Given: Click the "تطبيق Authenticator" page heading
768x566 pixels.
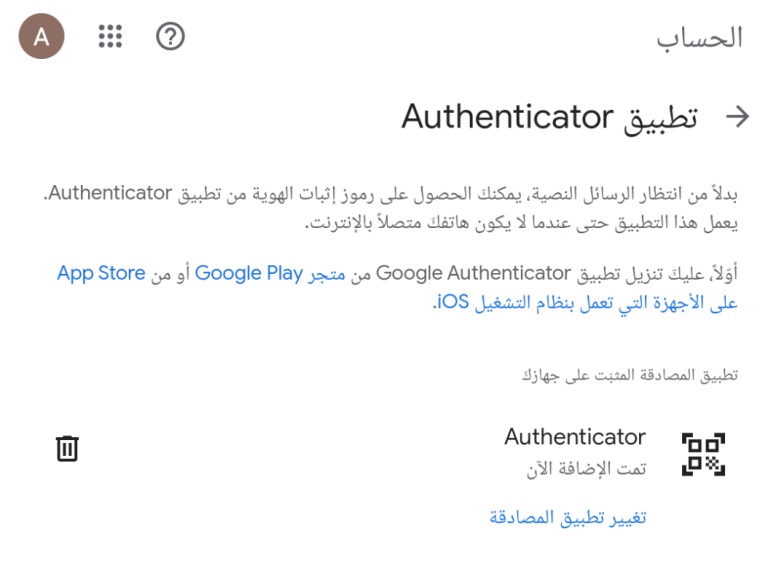Looking at the screenshot, I should click(550, 118).
